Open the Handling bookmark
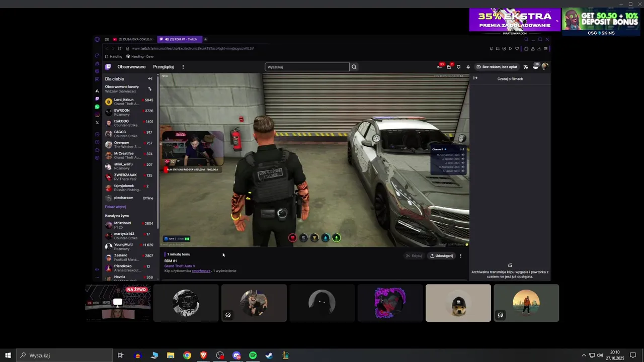 point(113,56)
